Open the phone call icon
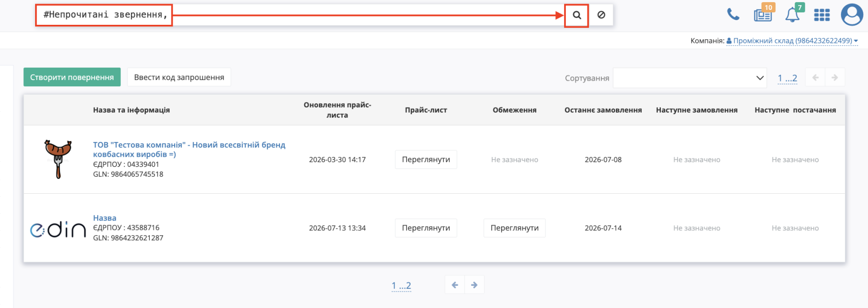The width and height of the screenshot is (868, 308). (x=733, y=14)
